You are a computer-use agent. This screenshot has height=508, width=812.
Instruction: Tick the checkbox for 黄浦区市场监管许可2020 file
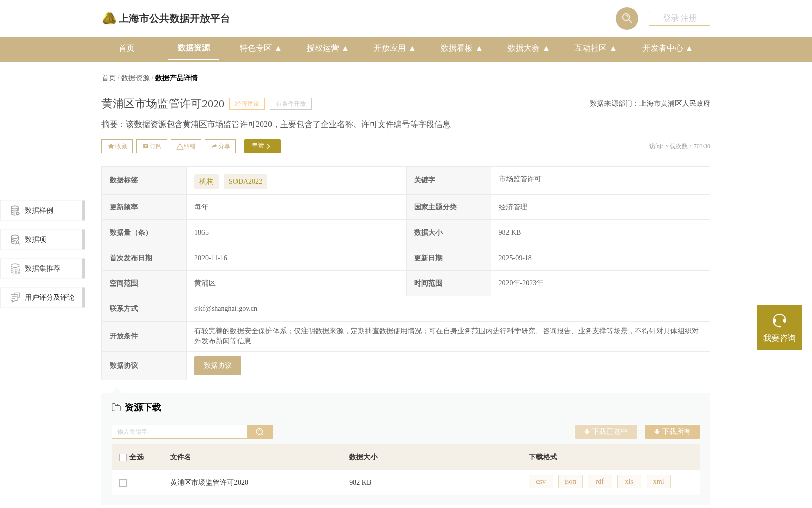(x=123, y=483)
